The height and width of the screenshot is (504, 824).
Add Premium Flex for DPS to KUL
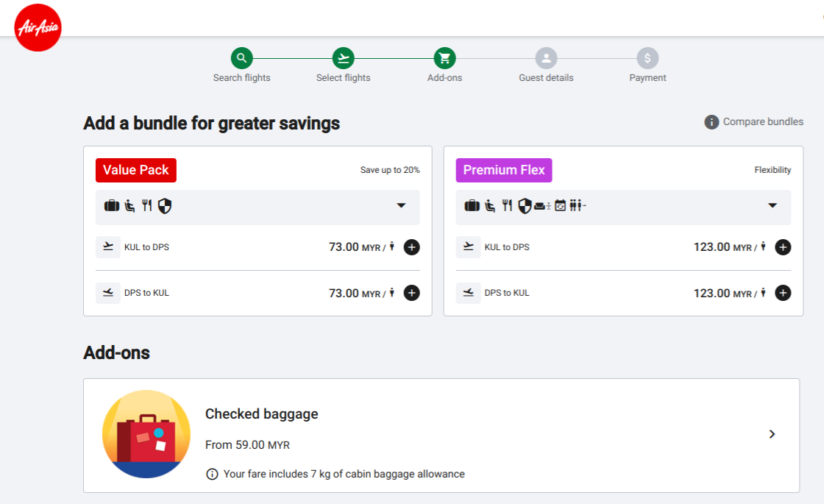click(x=784, y=293)
